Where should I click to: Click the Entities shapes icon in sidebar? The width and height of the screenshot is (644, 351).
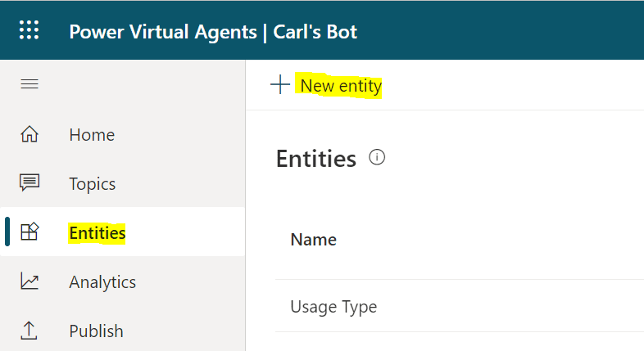click(x=29, y=232)
